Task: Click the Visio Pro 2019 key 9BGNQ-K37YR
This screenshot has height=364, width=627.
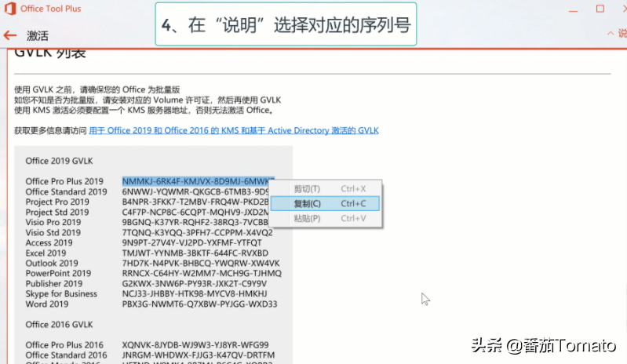Action: pos(195,222)
